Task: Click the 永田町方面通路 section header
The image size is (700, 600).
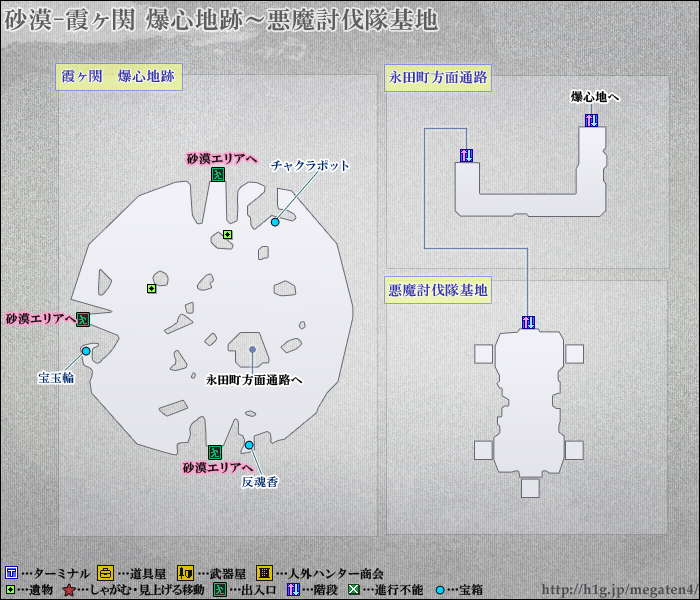Action: [438, 77]
